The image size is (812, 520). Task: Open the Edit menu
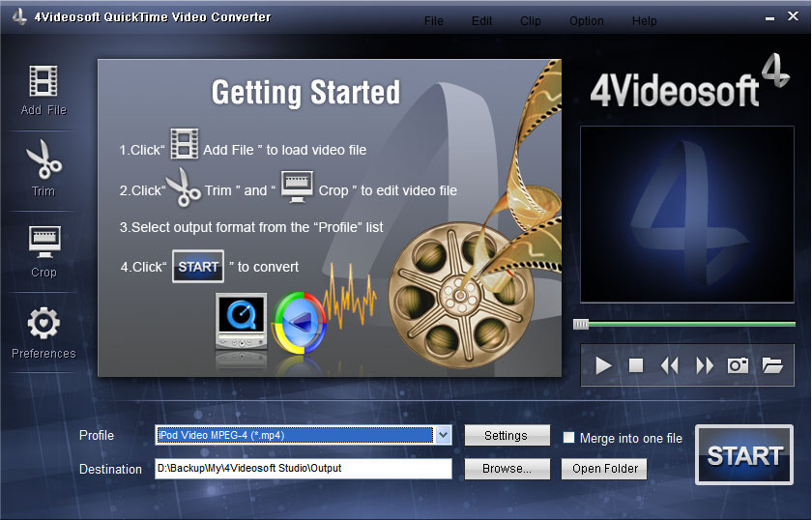click(x=481, y=21)
